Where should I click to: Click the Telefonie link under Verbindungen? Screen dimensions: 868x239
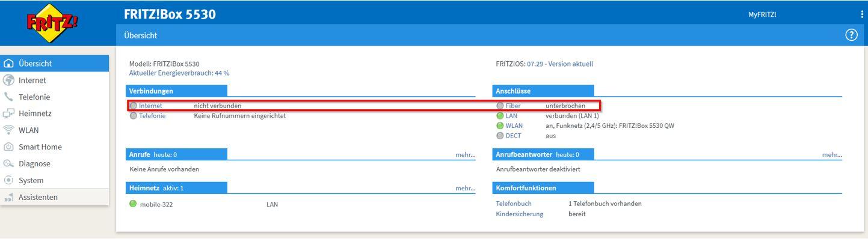[x=152, y=116]
